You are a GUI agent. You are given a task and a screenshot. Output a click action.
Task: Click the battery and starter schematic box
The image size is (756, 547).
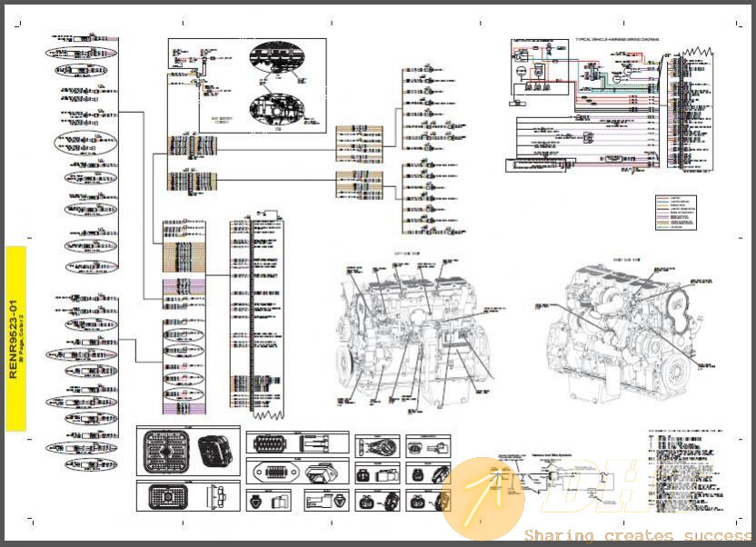coord(540,67)
